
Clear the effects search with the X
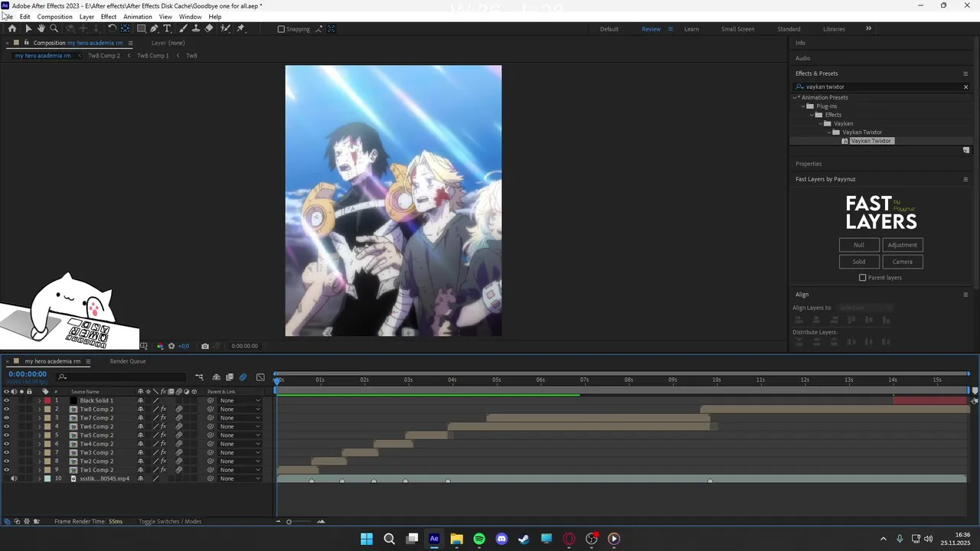point(965,86)
